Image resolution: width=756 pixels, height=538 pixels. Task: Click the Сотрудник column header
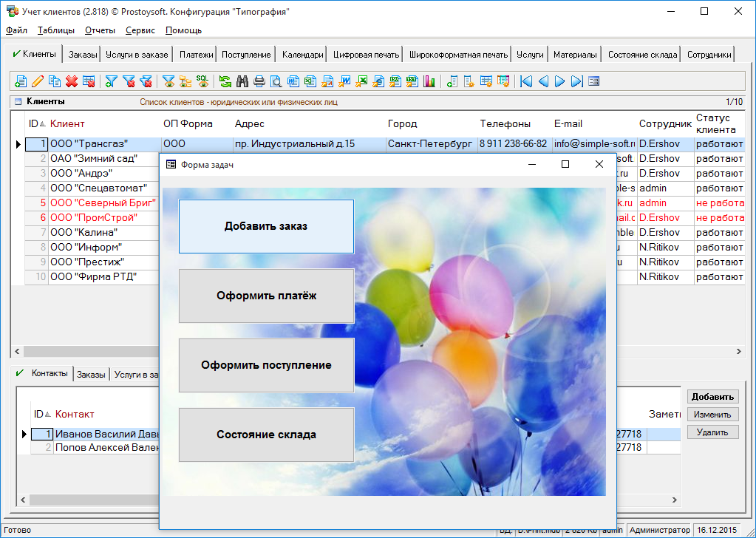[665, 124]
